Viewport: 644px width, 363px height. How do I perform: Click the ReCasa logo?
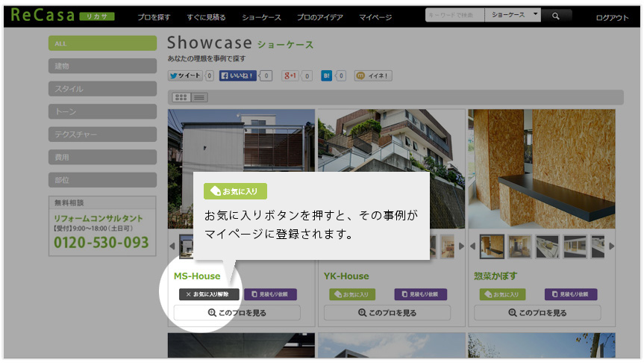coord(62,16)
